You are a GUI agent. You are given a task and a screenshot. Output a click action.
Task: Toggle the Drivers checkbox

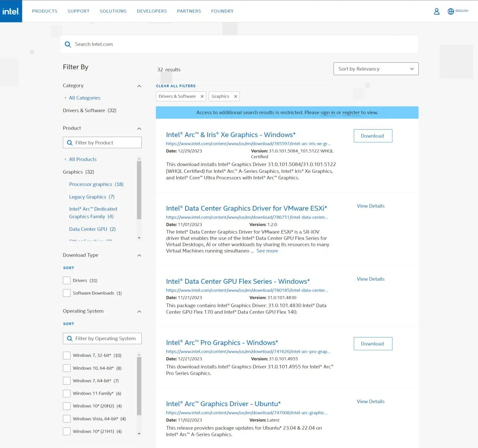(x=67, y=280)
